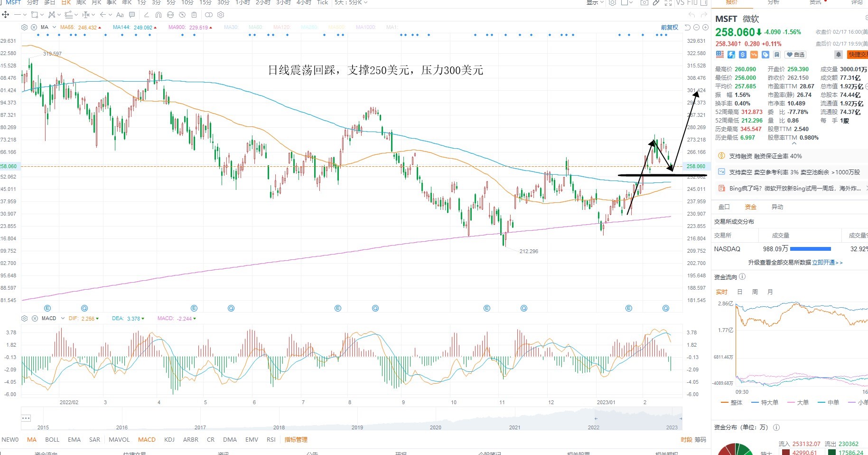This screenshot has width=868, height=455.
Task: Select the crosshair move cursor tool
Action: coord(6,15)
